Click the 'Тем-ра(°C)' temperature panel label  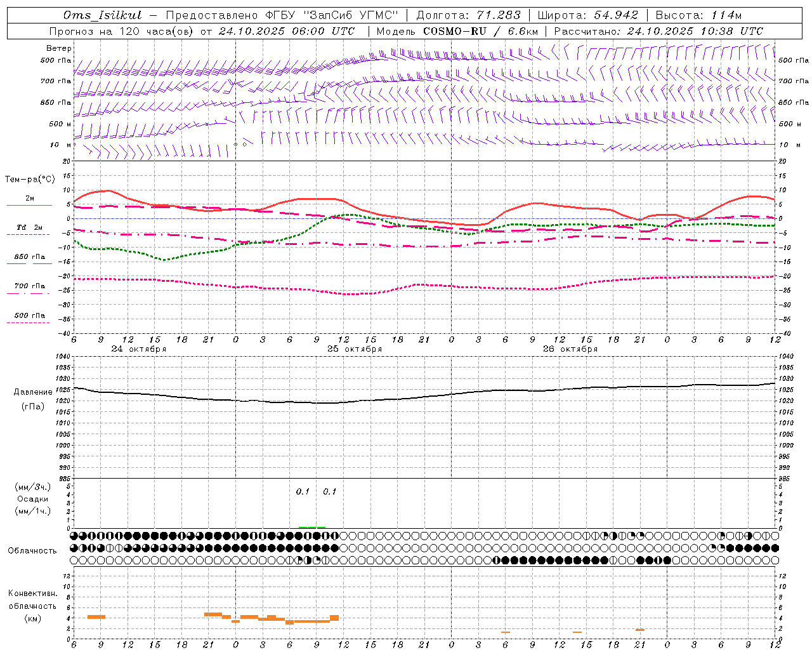click(x=30, y=180)
